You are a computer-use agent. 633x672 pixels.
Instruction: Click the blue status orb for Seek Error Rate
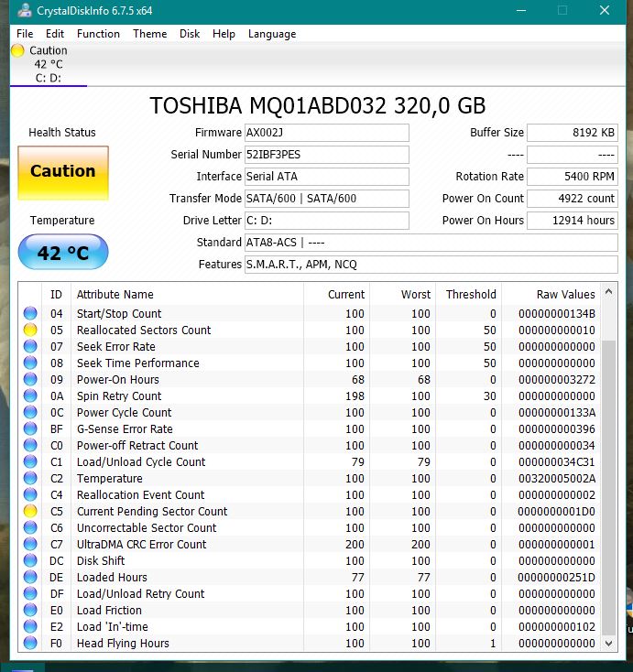(30, 346)
